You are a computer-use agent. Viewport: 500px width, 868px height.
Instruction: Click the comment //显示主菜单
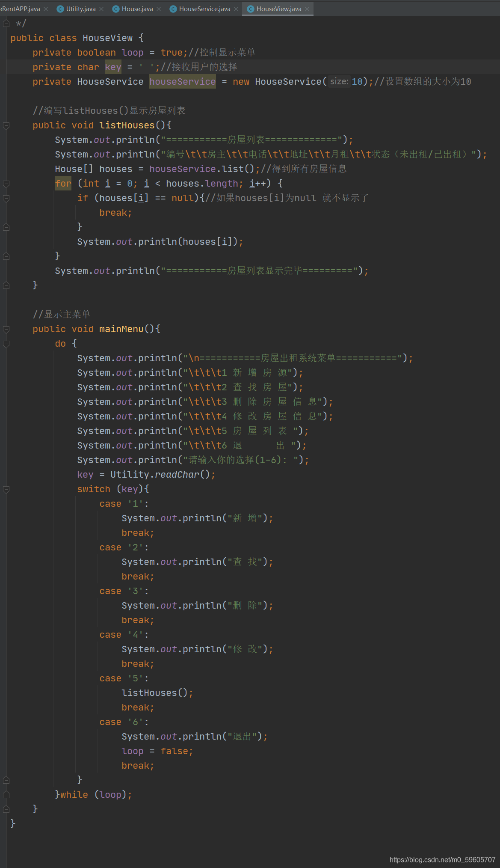tap(62, 314)
